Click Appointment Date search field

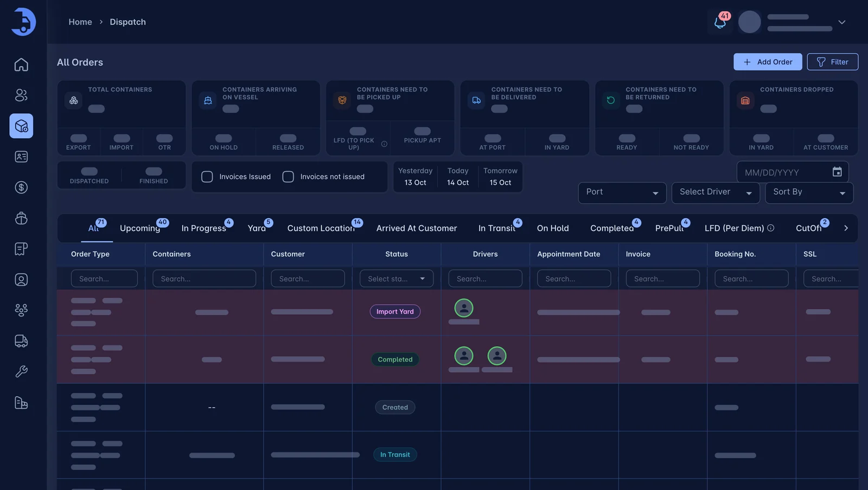click(x=574, y=279)
